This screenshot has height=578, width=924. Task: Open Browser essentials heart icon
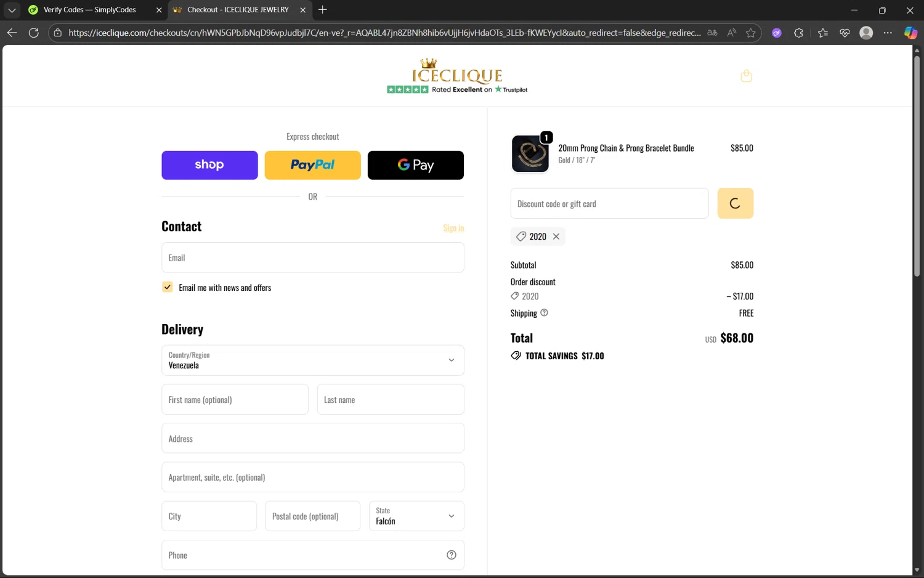845,33
